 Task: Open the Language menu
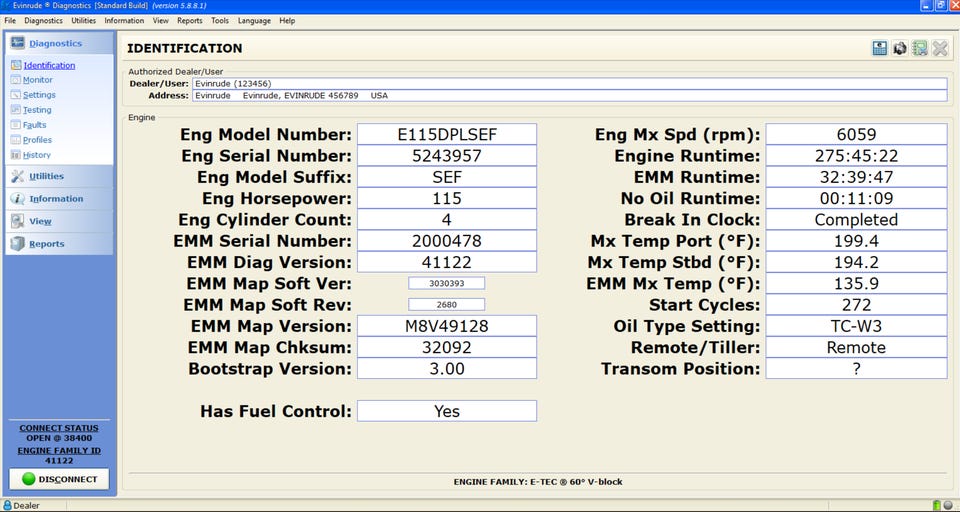[x=254, y=20]
